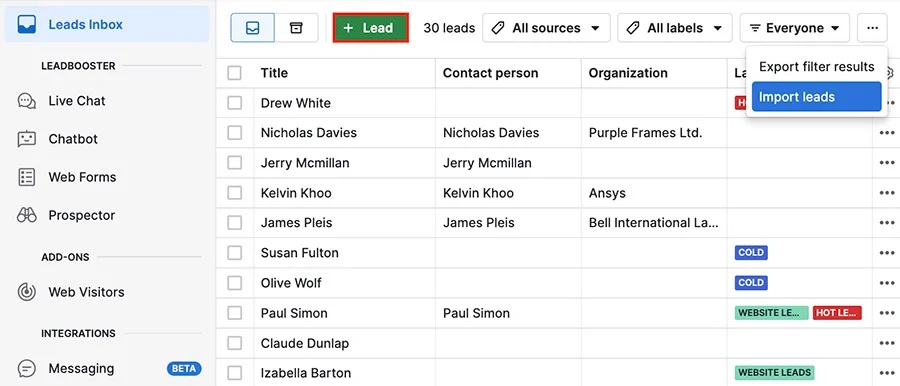
Task: Click the red HOT LE... label on Paul Simon
Action: pos(837,313)
